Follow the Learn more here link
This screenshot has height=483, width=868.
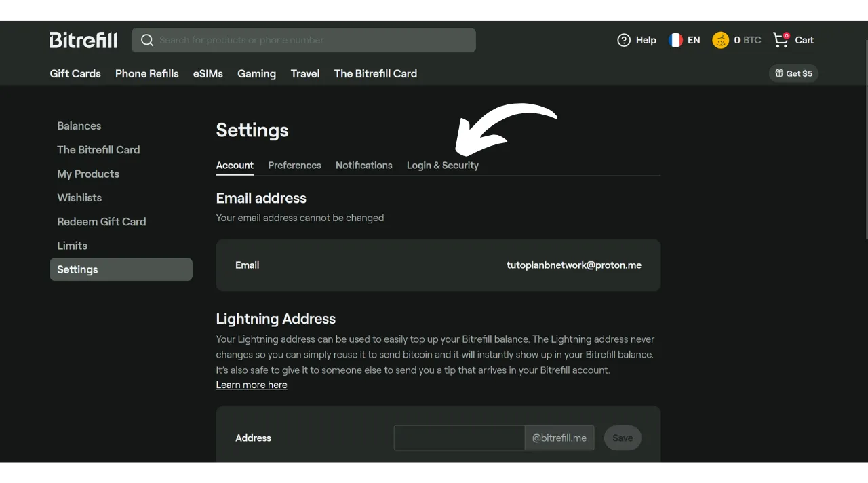pyautogui.click(x=252, y=385)
